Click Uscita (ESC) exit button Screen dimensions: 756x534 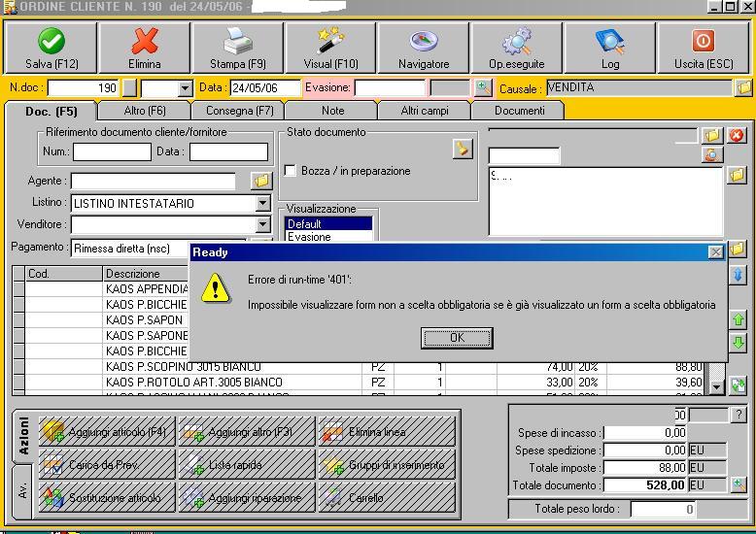(704, 48)
